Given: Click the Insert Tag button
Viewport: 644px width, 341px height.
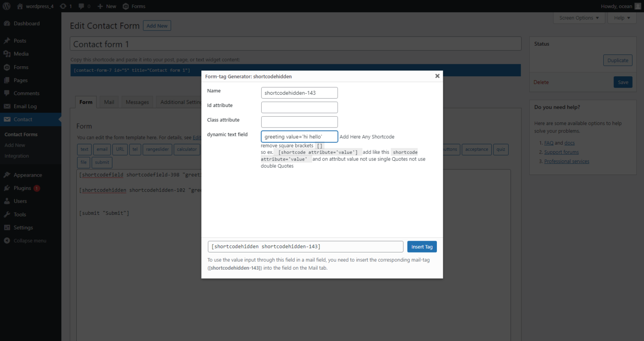Looking at the screenshot, I should [x=422, y=247].
